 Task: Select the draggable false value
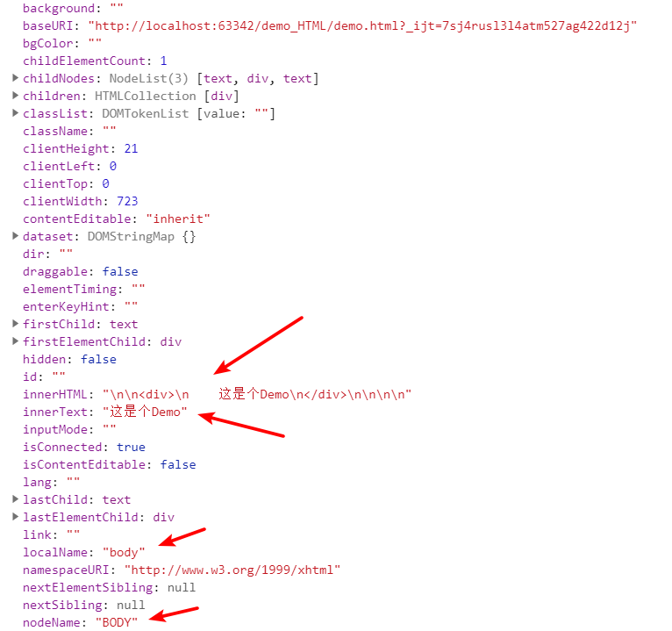point(120,271)
